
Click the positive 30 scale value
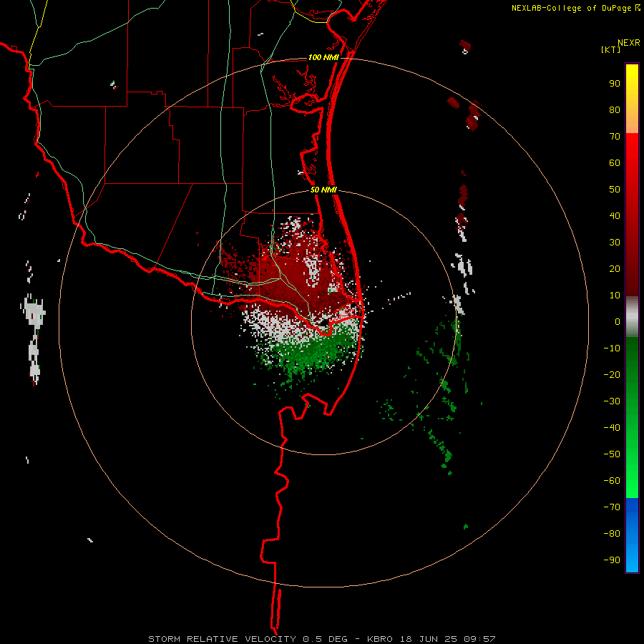(x=615, y=243)
